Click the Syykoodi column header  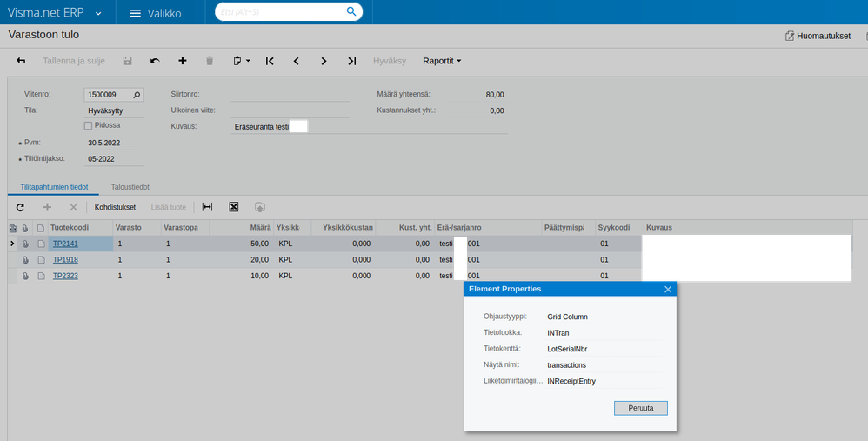[x=619, y=227]
